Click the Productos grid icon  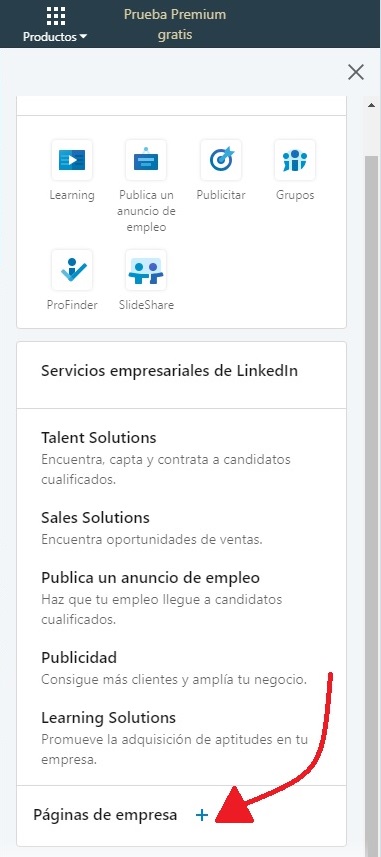coord(56,16)
